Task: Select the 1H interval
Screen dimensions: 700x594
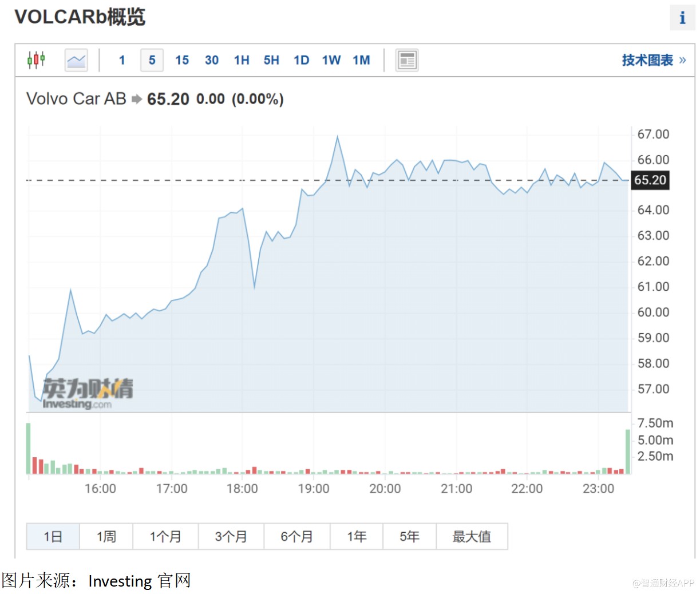Action: point(242,60)
